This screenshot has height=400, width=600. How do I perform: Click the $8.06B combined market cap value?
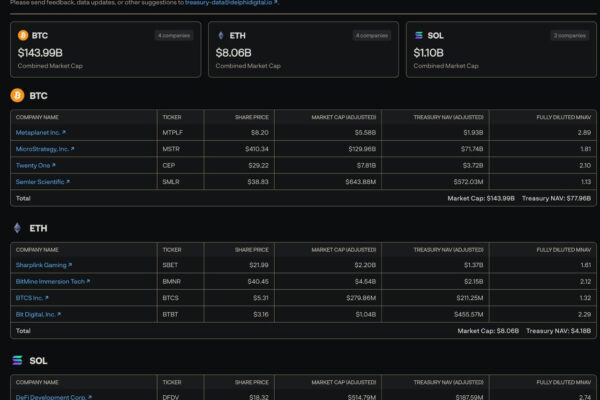233,53
